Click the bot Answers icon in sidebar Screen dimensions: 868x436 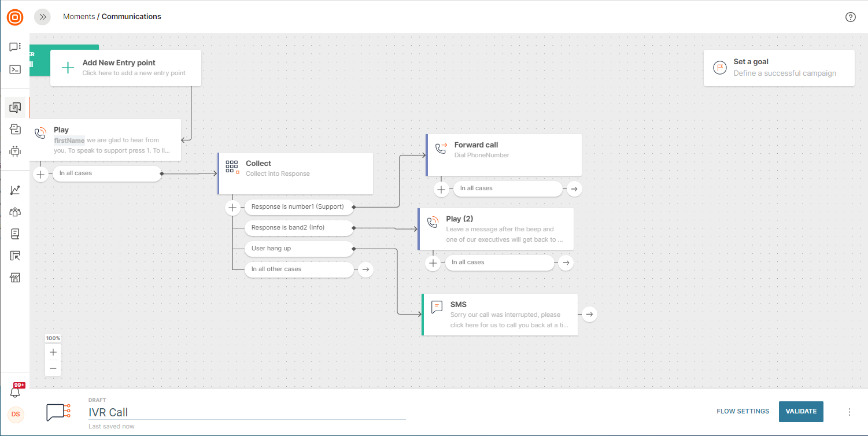(15, 152)
